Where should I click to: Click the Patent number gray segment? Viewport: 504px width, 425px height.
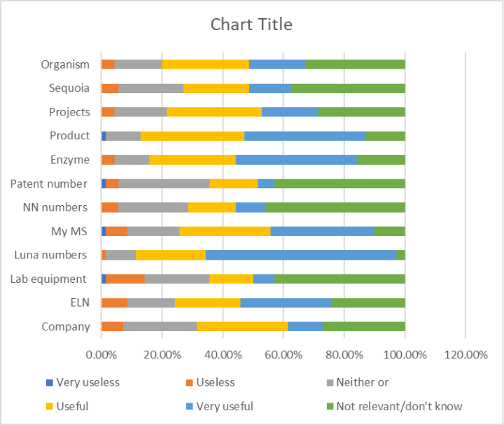pyautogui.click(x=164, y=184)
